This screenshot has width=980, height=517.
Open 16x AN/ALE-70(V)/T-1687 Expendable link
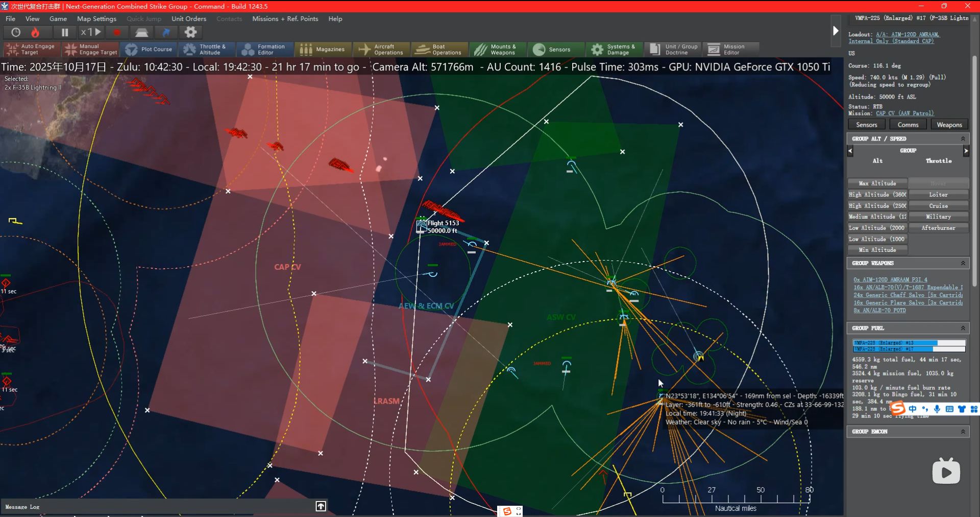coord(908,287)
